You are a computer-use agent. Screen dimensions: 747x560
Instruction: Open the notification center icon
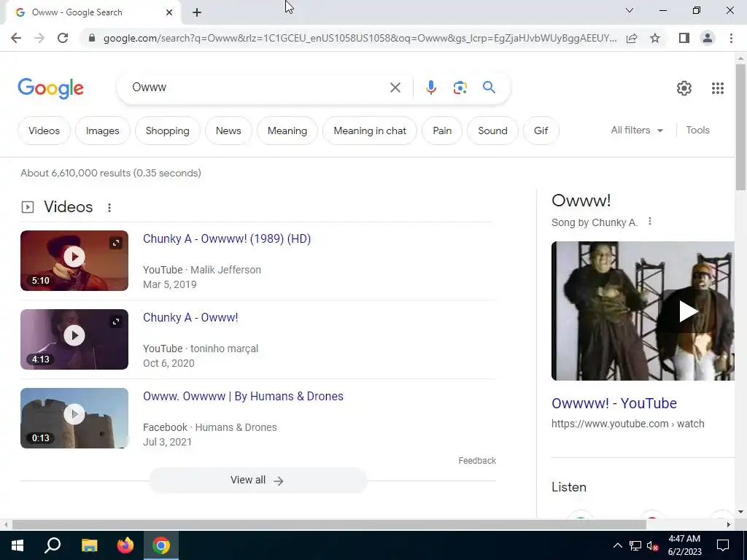[723, 545]
